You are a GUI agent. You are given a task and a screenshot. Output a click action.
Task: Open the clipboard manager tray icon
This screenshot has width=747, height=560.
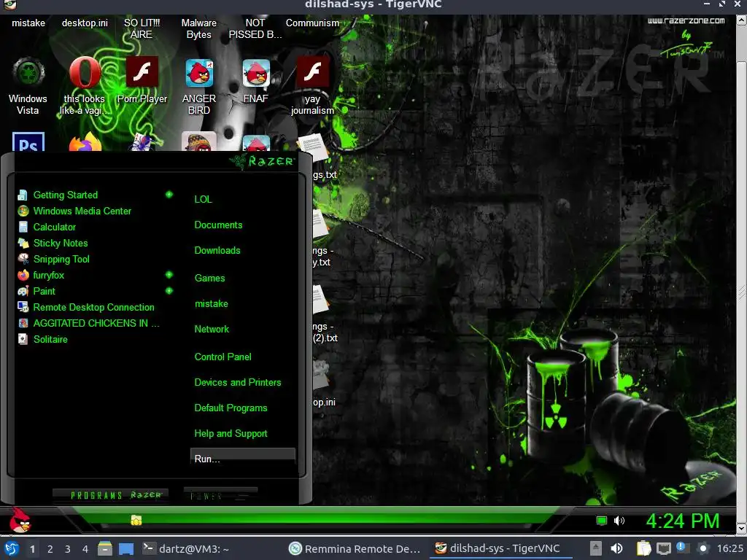click(x=643, y=548)
